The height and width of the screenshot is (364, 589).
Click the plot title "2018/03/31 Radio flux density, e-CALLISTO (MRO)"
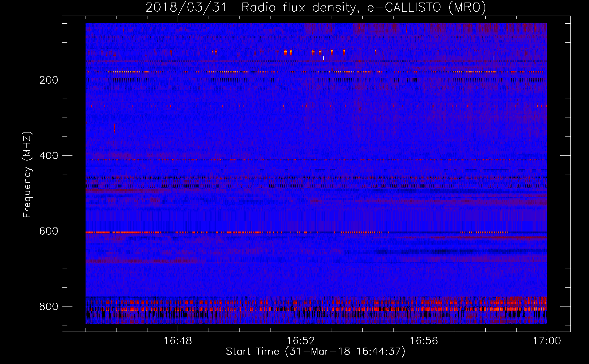click(316, 8)
